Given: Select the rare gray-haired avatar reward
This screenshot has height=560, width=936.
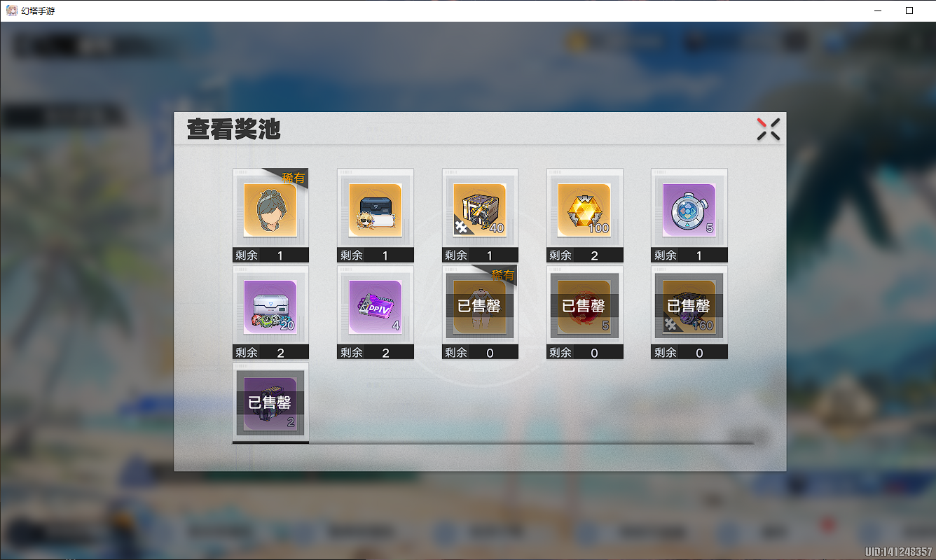Looking at the screenshot, I should (x=270, y=210).
